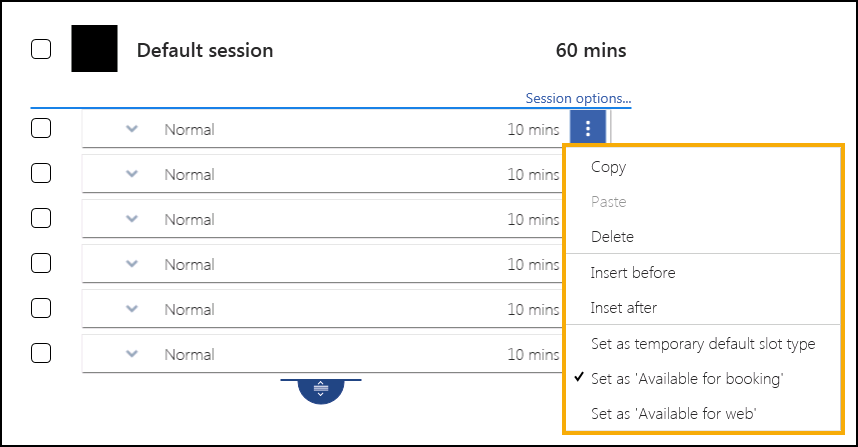Select Set as 'Available for web'
The width and height of the screenshot is (858, 447).
pyautogui.click(x=670, y=414)
